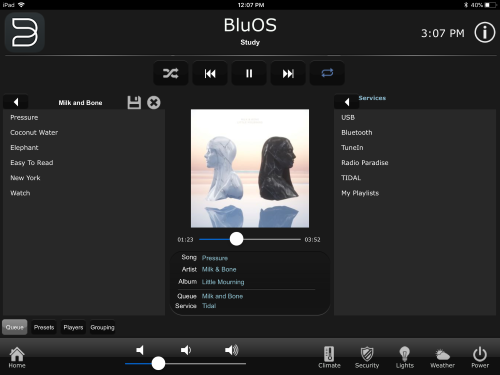Click the Tidal service link
500x375 pixels.
pos(209,306)
